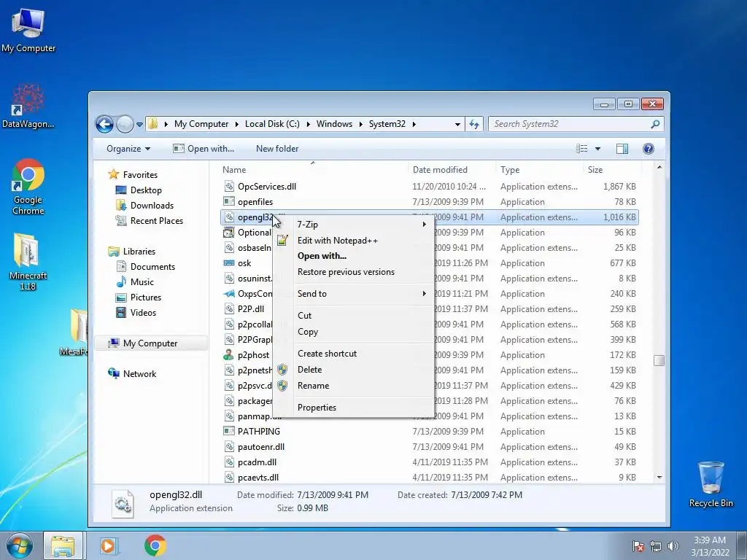This screenshot has height=560, width=747.
Task: Click the network tray icon
Action: [656, 546]
